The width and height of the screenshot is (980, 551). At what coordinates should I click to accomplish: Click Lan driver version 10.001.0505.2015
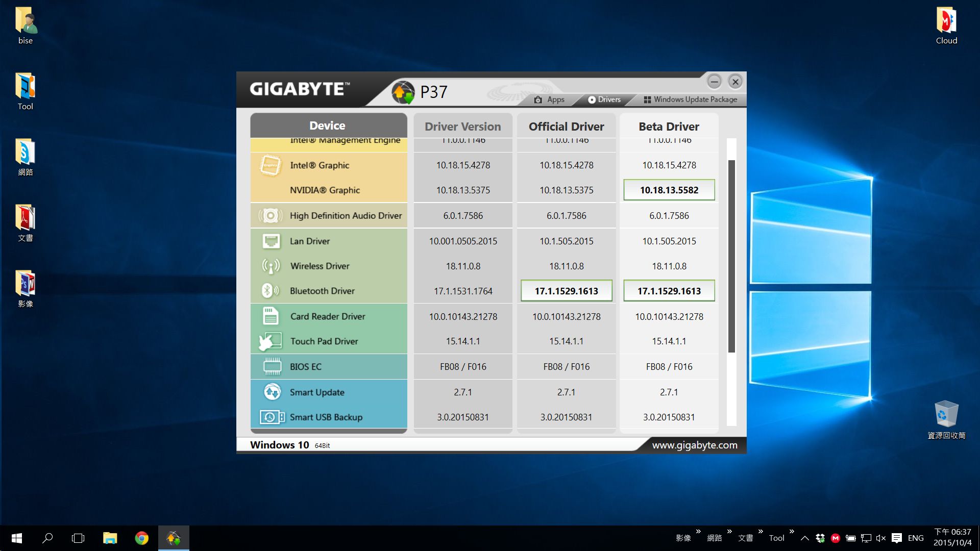[463, 241]
